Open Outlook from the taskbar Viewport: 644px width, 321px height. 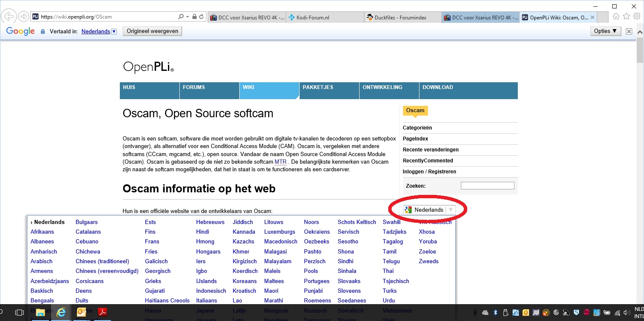coord(81,313)
